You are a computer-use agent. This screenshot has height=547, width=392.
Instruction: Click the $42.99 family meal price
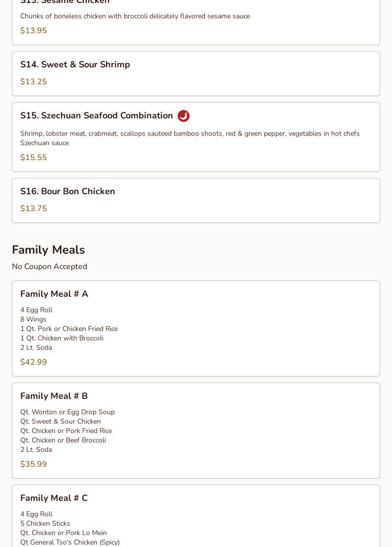[x=34, y=362]
